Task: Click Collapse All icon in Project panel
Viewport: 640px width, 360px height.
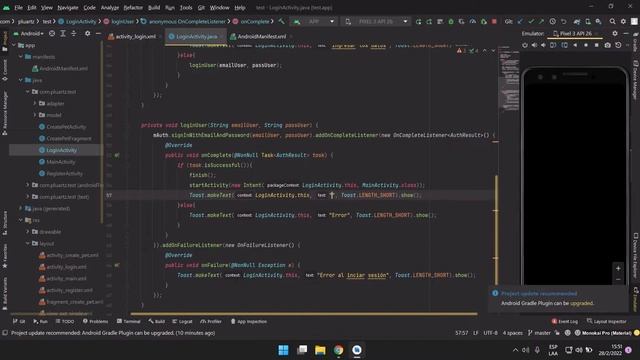Action: 74,33
